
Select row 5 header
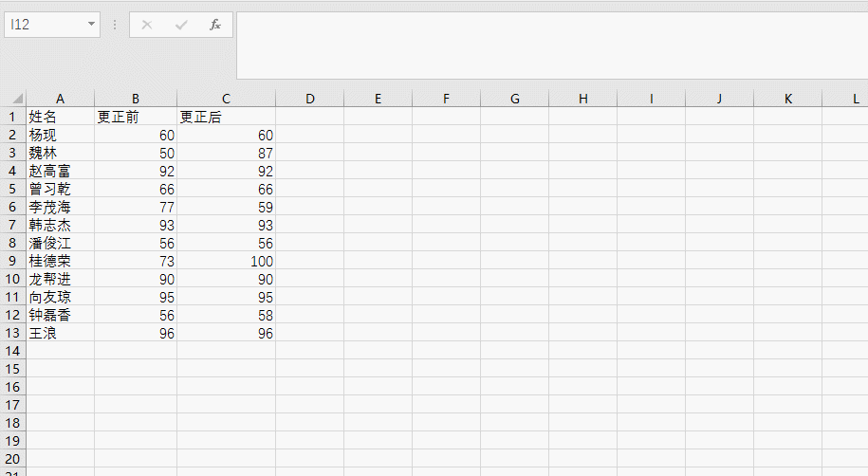[12, 189]
